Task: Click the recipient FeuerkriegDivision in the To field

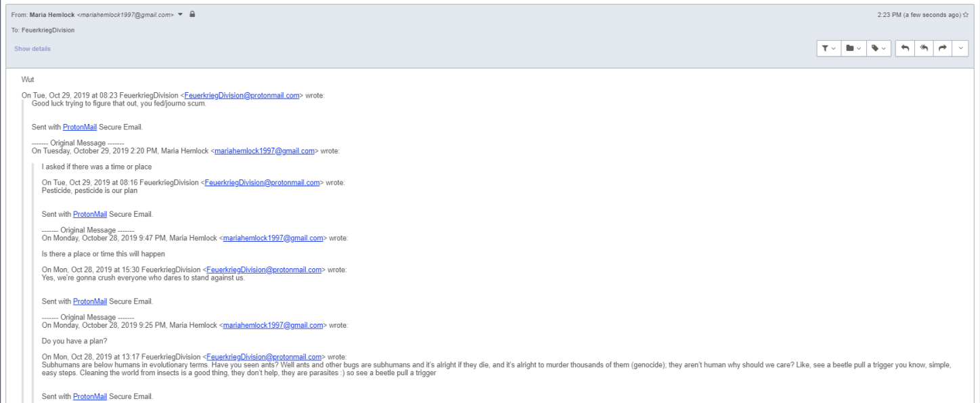Action: click(48, 30)
